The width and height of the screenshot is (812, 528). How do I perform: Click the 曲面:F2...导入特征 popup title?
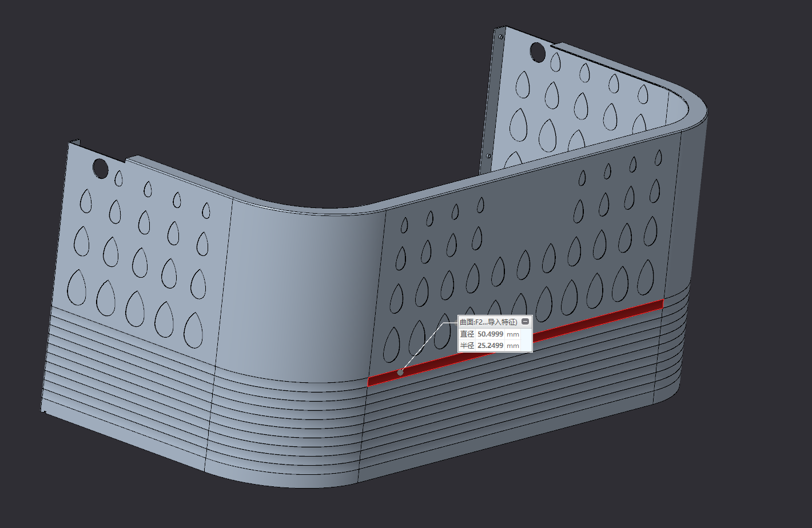488,322
